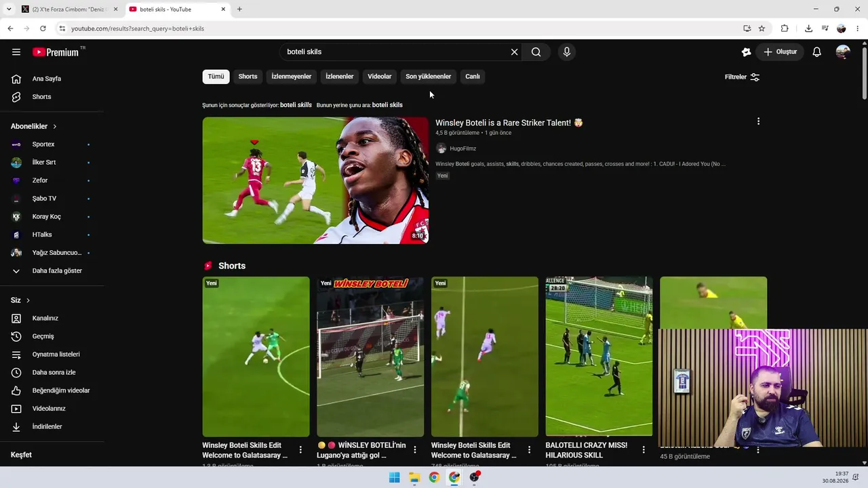Open a new browser tab
This screenshot has height=488, width=868.
[x=239, y=9]
